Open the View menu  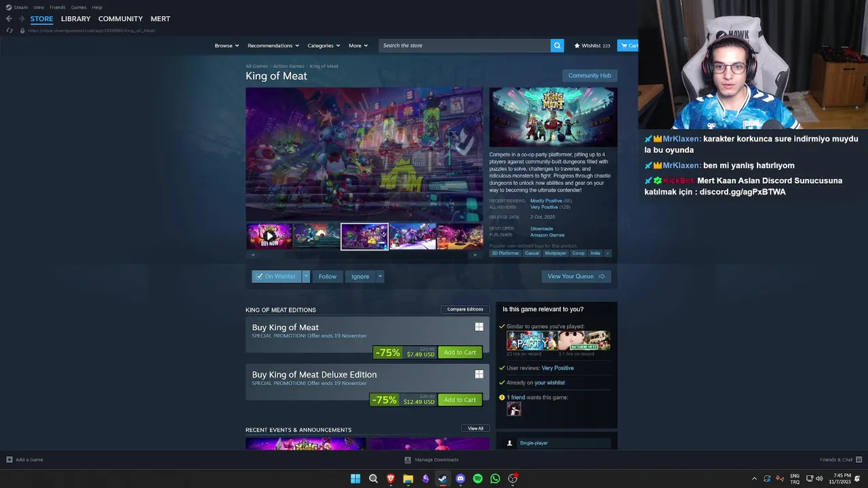39,7
